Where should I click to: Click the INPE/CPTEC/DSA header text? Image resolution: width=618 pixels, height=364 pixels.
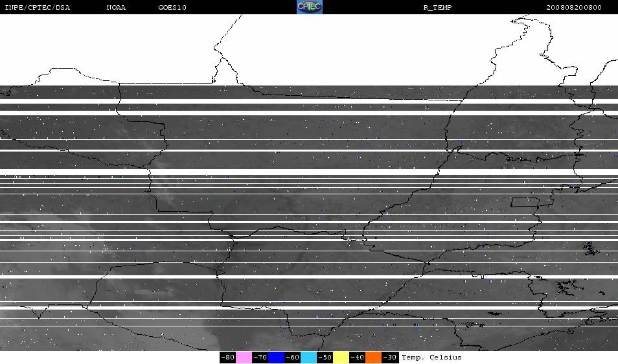tap(37, 8)
